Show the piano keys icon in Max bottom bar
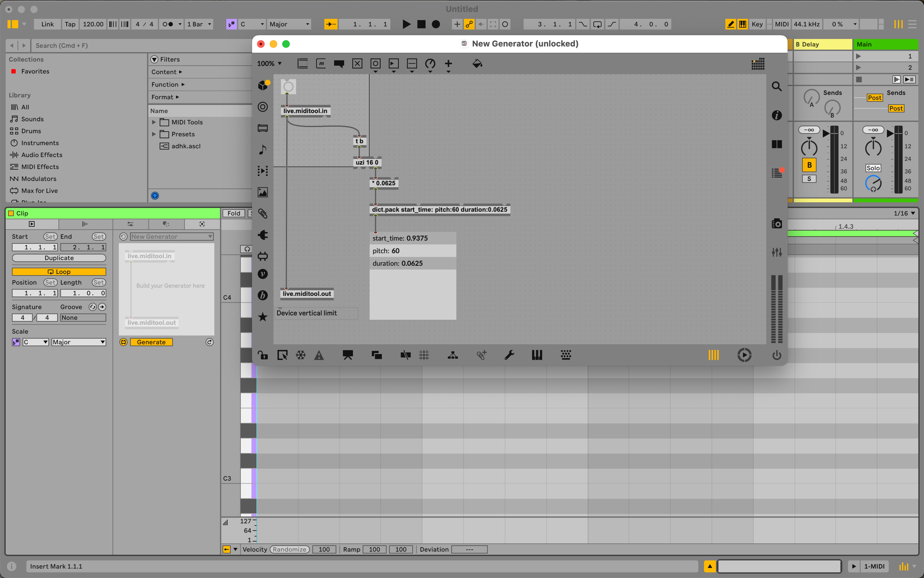Image resolution: width=924 pixels, height=578 pixels. tap(537, 355)
